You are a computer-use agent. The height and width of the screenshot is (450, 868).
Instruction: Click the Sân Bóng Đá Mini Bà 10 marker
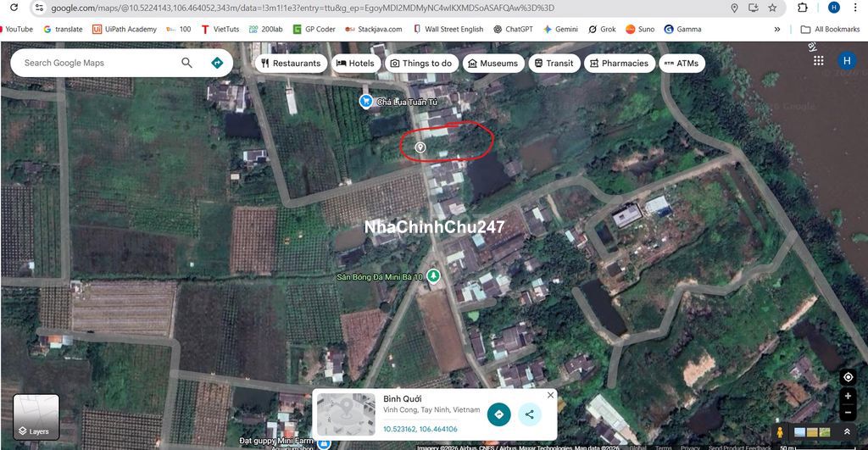click(433, 275)
